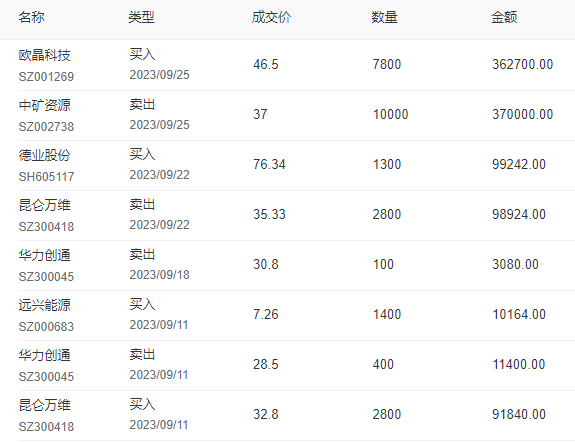
Task: Select stock code SH605117
Action: tap(46, 177)
